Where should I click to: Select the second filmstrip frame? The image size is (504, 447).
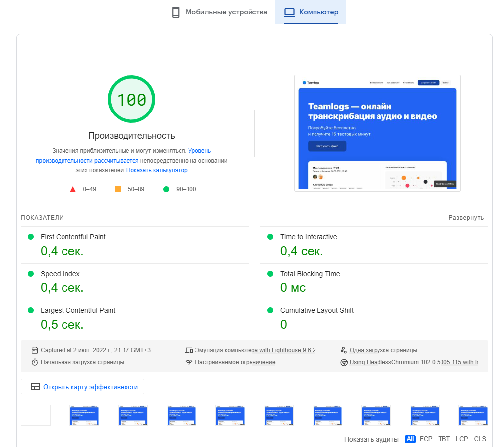(x=84, y=415)
